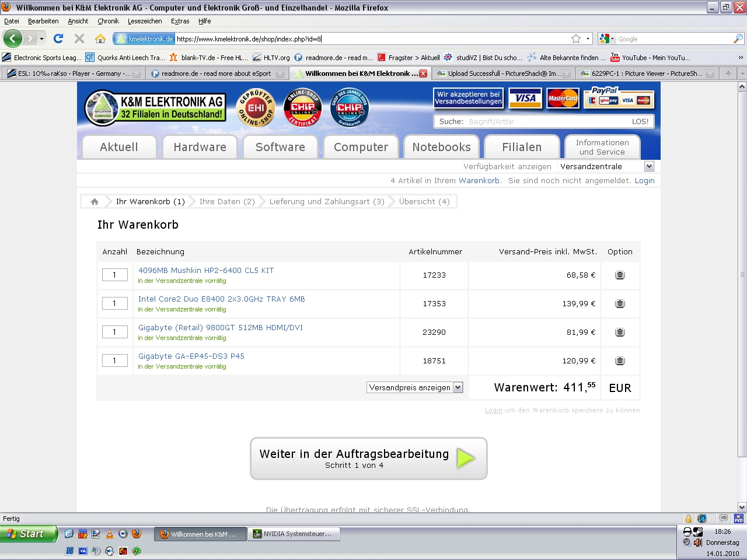
Task: Open the Lesezeichen menu
Action: click(x=145, y=21)
